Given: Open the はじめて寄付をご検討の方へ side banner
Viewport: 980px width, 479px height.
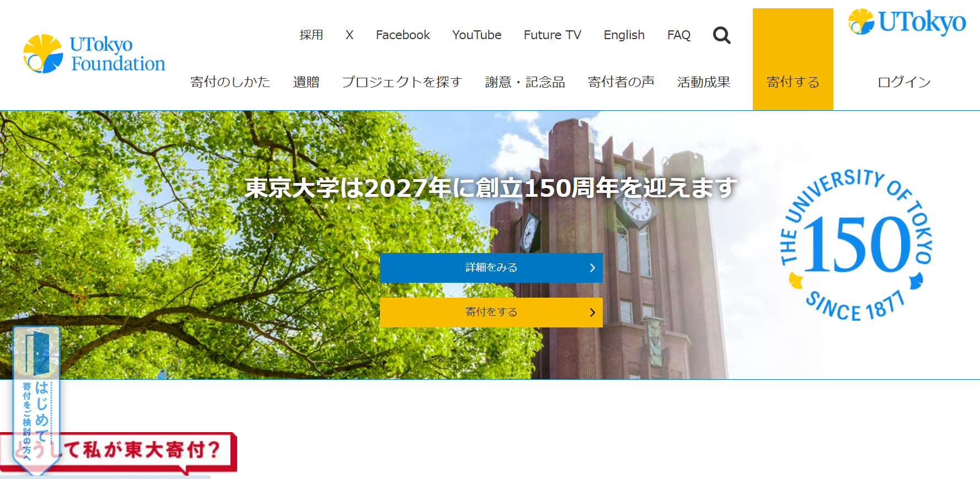Looking at the screenshot, I should tap(36, 401).
